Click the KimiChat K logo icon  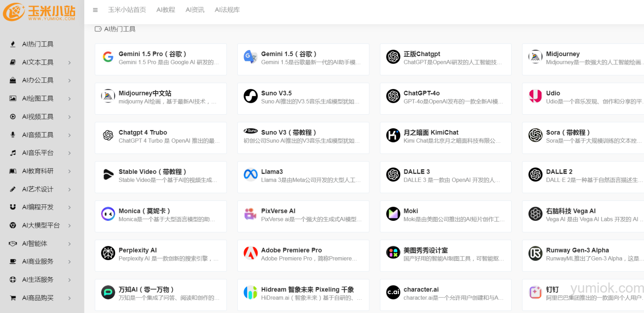point(393,135)
